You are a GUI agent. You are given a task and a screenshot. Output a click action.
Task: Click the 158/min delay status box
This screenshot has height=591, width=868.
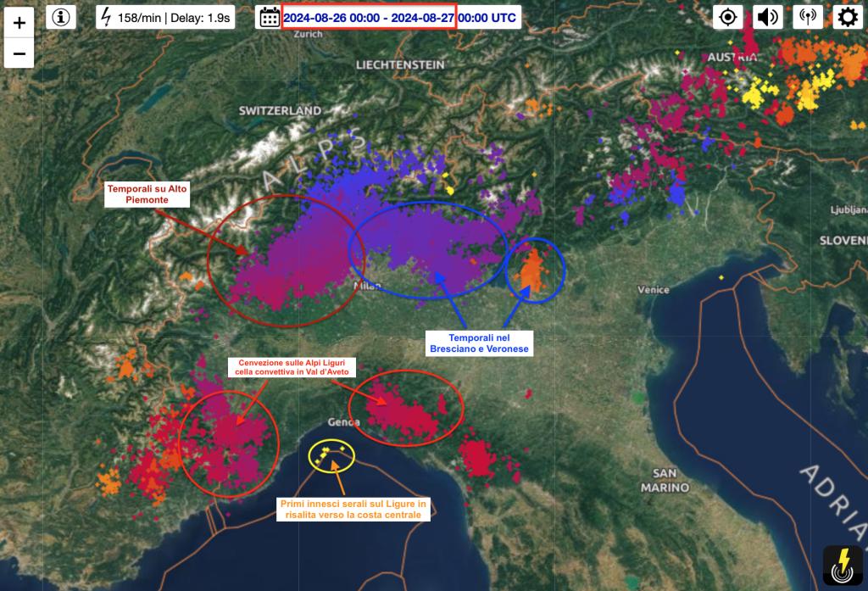tap(165, 17)
